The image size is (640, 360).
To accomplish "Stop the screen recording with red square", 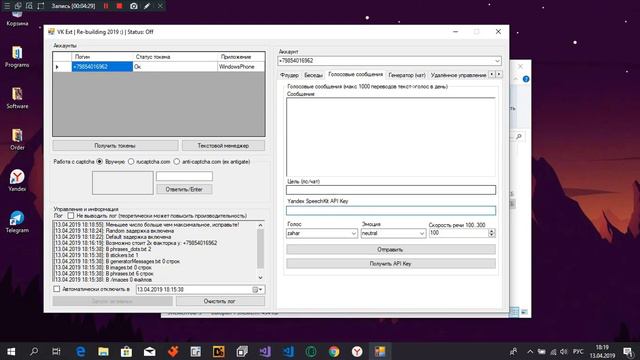I will coord(119,6).
